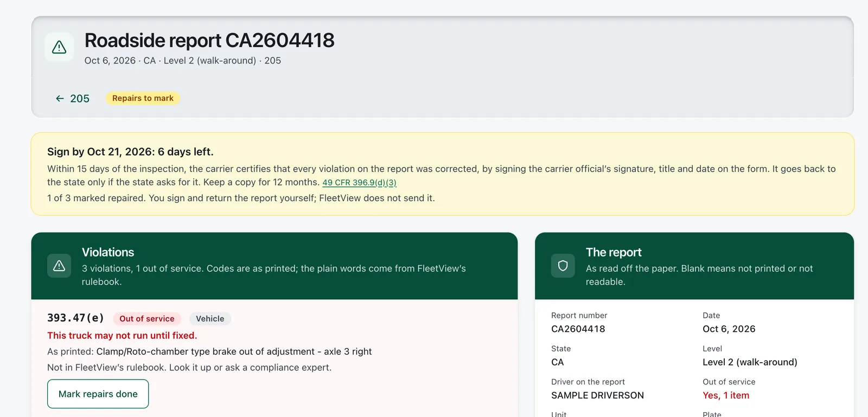Click driver name SAMPLE DRIVERSON
The width and height of the screenshot is (868, 417).
click(x=598, y=395)
